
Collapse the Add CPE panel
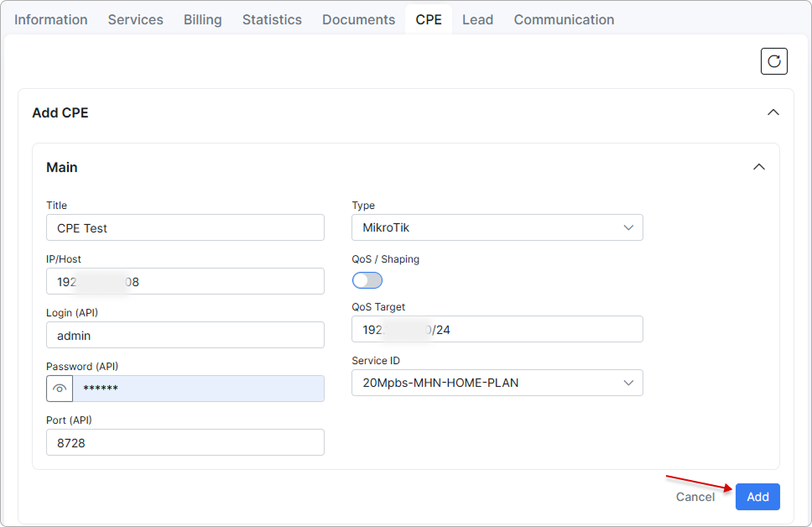773,112
